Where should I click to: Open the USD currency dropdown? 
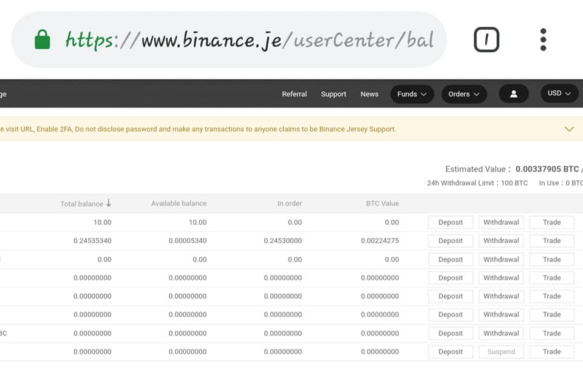pos(559,93)
